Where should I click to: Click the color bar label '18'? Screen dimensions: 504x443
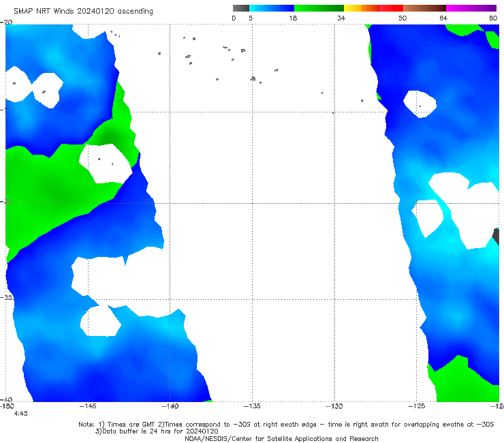point(293,18)
